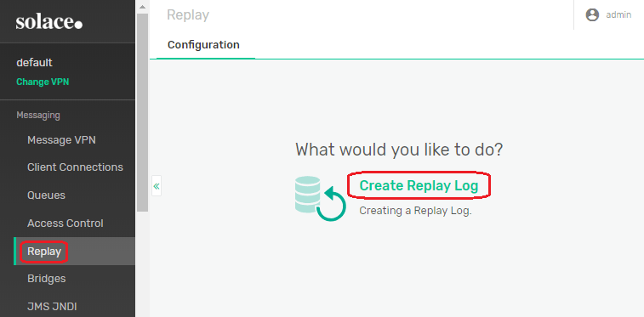Click the Create Replay Log link
The image size is (644, 317).
pos(419,186)
